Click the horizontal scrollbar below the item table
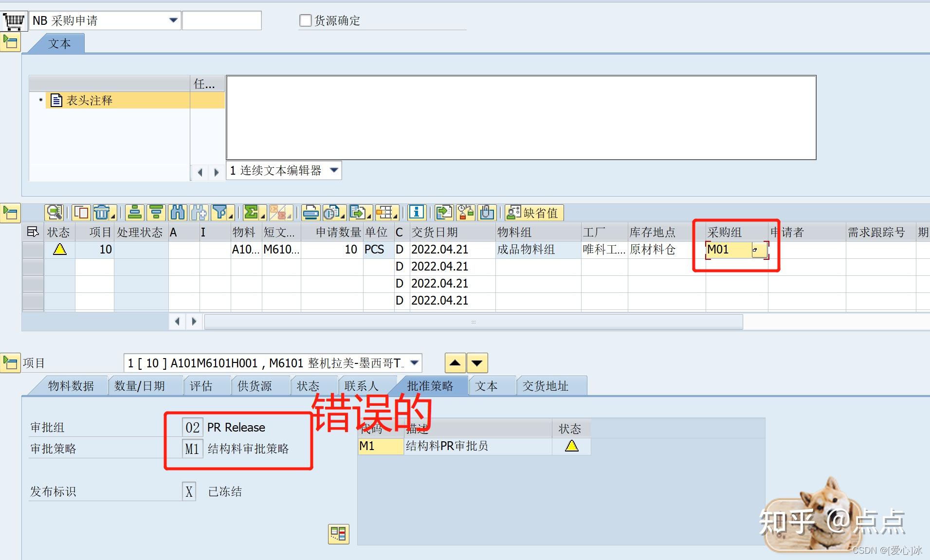The width and height of the screenshot is (930, 560). [x=472, y=322]
